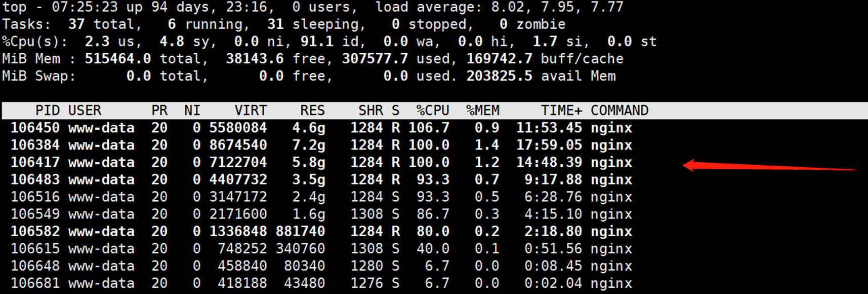Click the PID column header

(x=48, y=111)
